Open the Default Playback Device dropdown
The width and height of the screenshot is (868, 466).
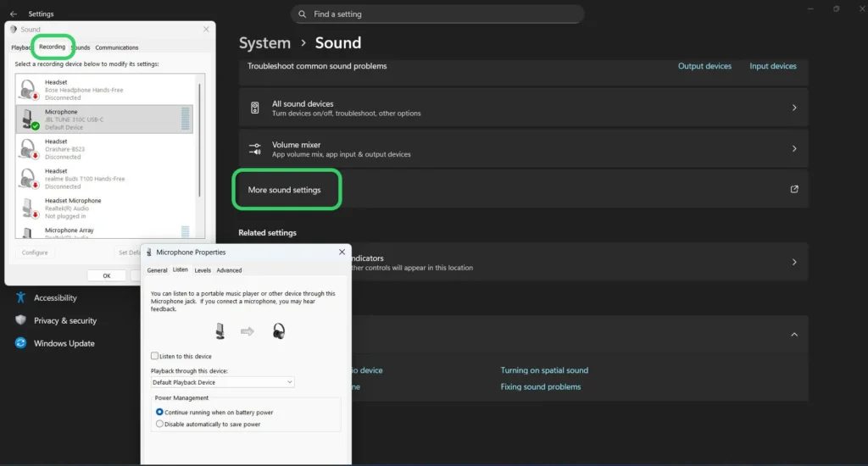click(223, 382)
